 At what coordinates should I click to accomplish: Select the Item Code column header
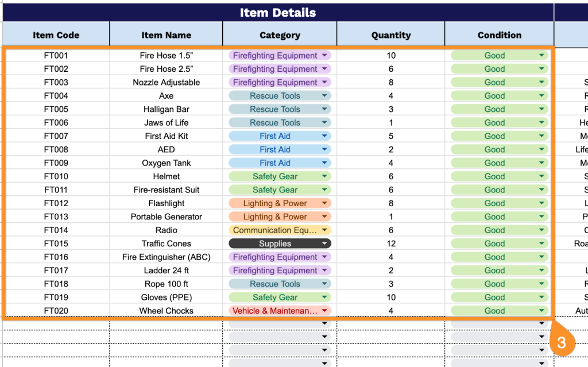pos(56,35)
